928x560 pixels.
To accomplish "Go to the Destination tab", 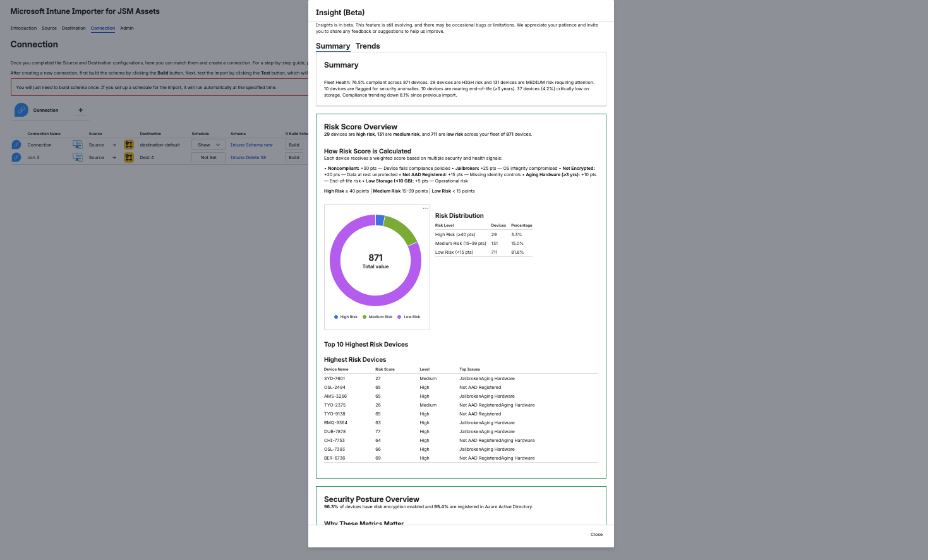I will click(74, 28).
